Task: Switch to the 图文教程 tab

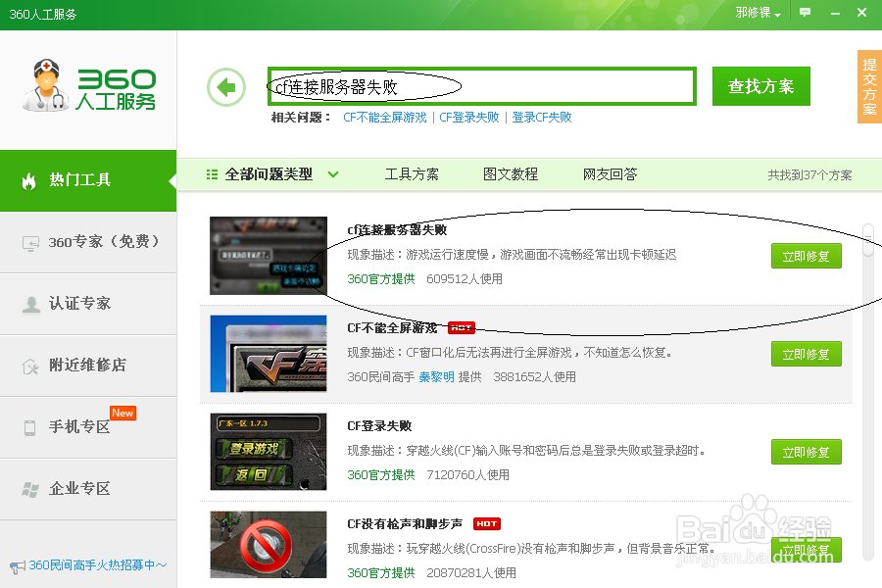Action: (510, 172)
